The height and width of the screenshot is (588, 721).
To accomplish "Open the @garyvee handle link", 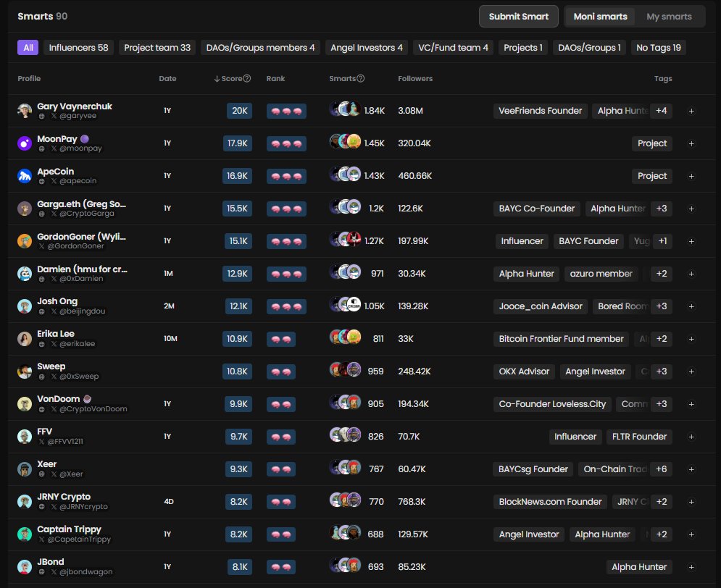I will (78, 116).
